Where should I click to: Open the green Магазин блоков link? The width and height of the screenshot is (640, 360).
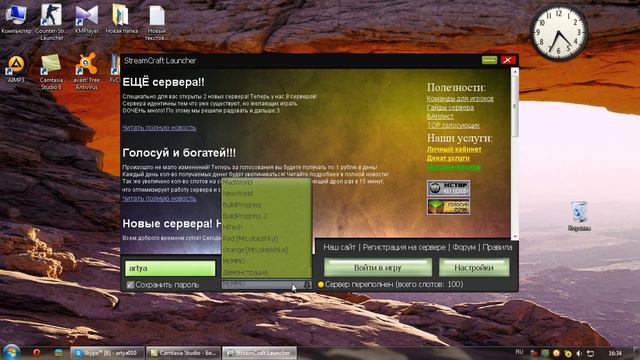click(x=453, y=167)
